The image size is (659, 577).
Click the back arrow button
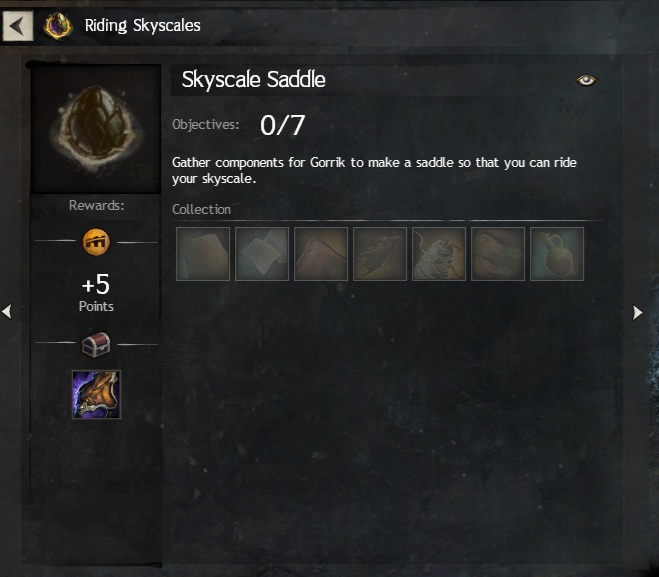point(18,26)
